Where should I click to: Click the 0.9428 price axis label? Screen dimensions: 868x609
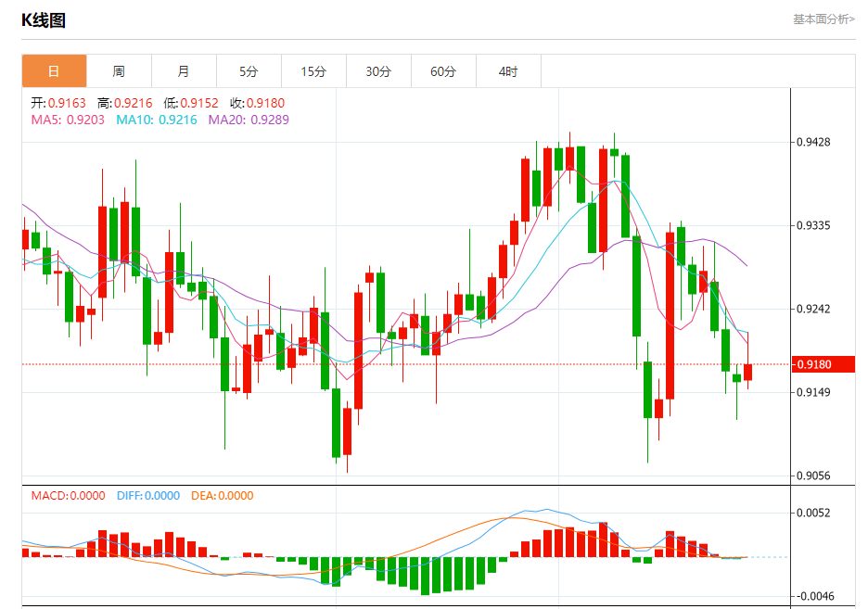click(x=813, y=142)
